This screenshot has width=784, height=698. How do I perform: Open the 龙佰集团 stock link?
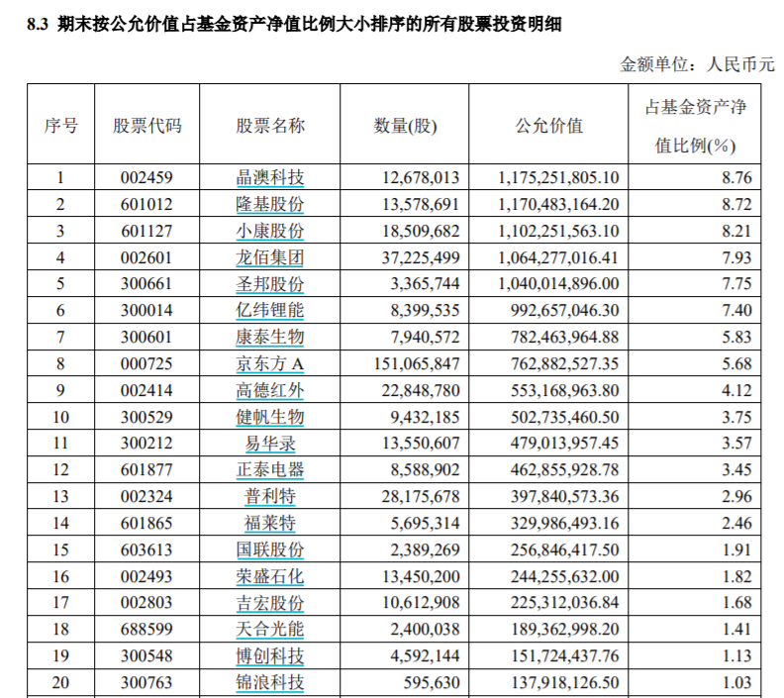tap(270, 257)
